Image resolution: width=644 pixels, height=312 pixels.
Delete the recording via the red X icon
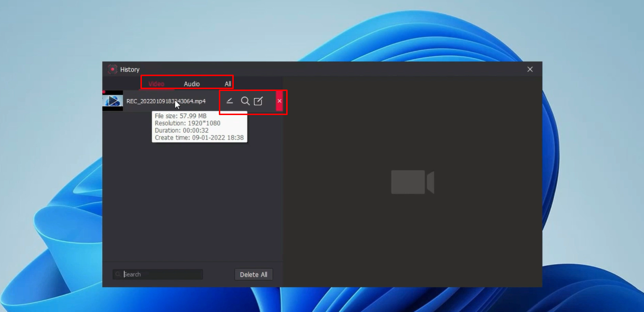[279, 101]
